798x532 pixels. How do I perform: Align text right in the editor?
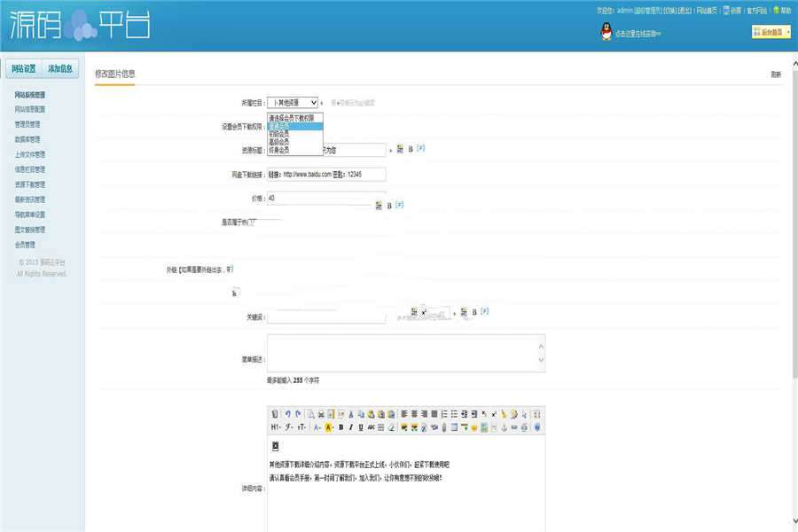pyautogui.click(x=424, y=414)
